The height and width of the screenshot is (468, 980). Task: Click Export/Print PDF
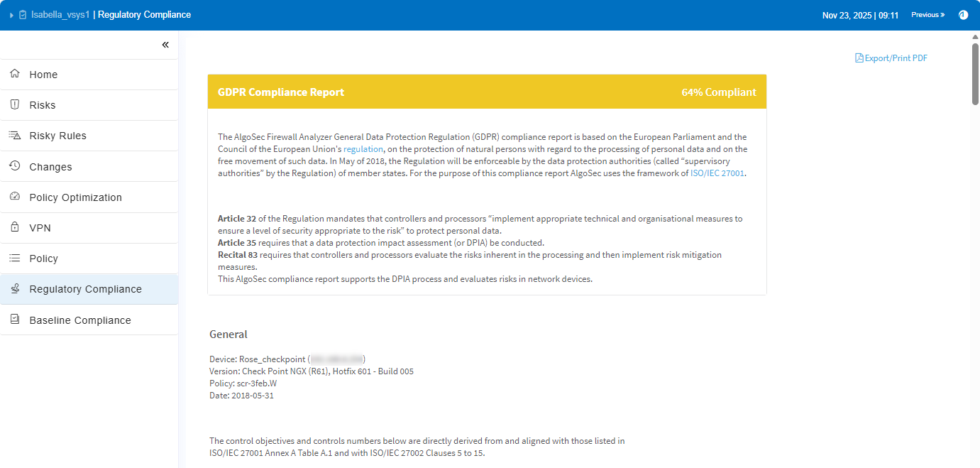[x=891, y=58]
